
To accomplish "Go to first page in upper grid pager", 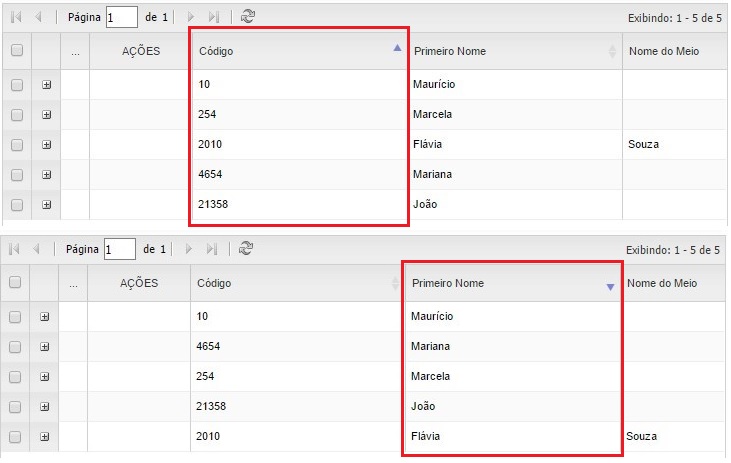I will [x=16, y=18].
